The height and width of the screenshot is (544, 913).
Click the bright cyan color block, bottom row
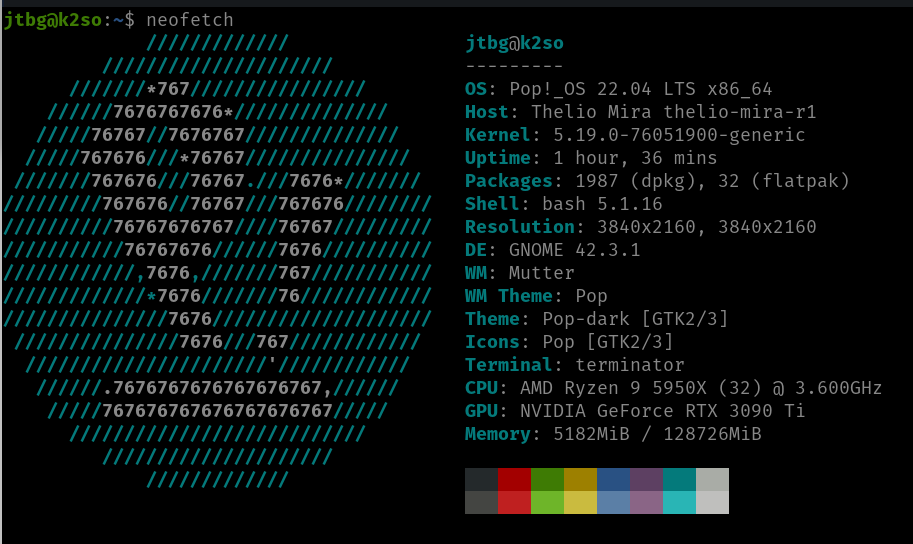680,502
